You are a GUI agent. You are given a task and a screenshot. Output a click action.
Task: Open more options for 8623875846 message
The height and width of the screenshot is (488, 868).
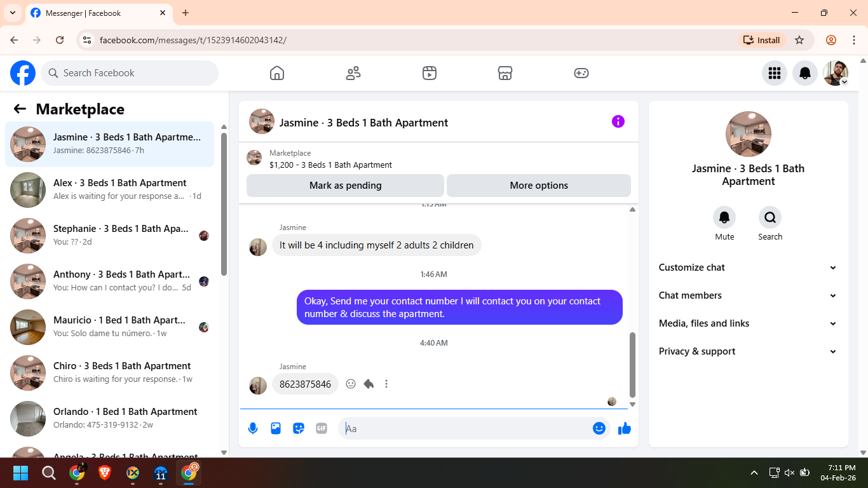(x=386, y=384)
